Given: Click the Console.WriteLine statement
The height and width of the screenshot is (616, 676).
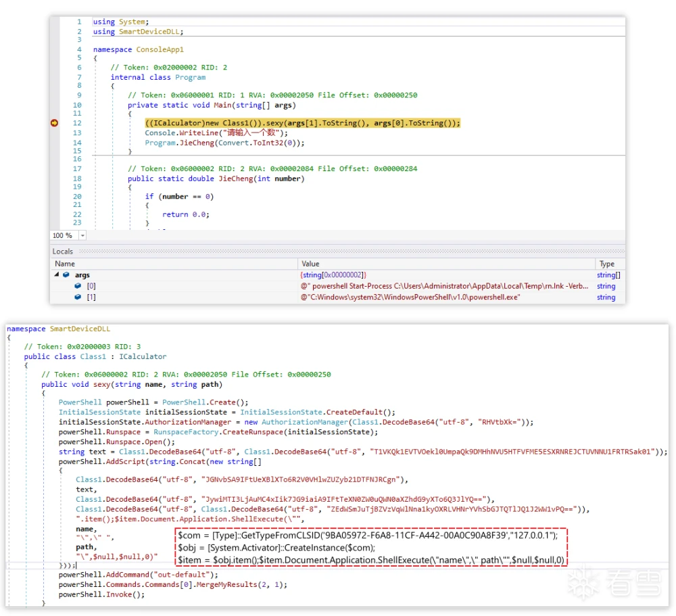Looking at the screenshot, I should 216,133.
